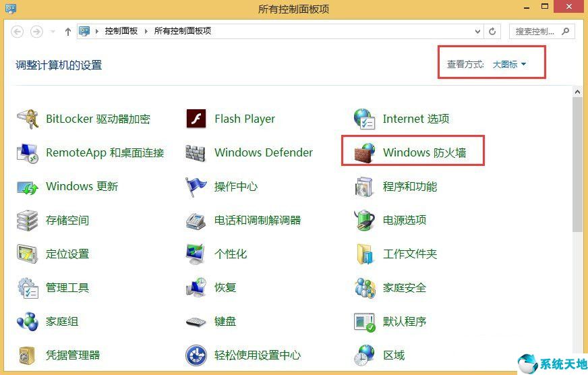588x375 pixels.
Task: Open the RemoteApp 和桌面连接 link
Action: coord(105,152)
